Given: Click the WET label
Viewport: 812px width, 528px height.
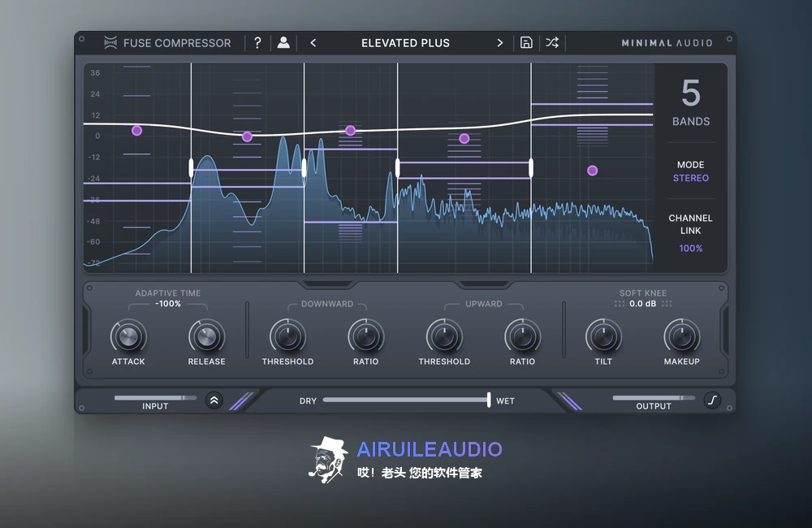Looking at the screenshot, I should point(505,401).
